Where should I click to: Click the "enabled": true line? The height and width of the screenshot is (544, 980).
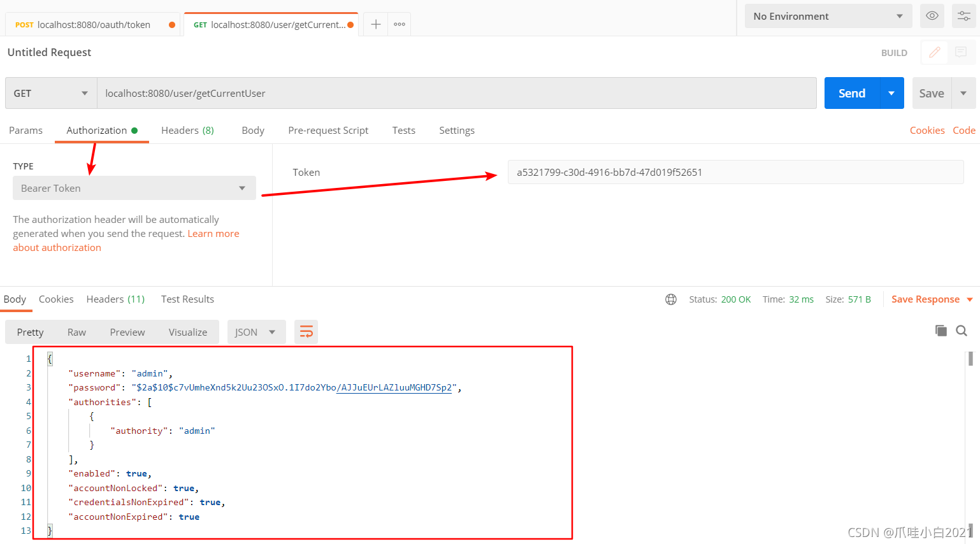[110, 473]
